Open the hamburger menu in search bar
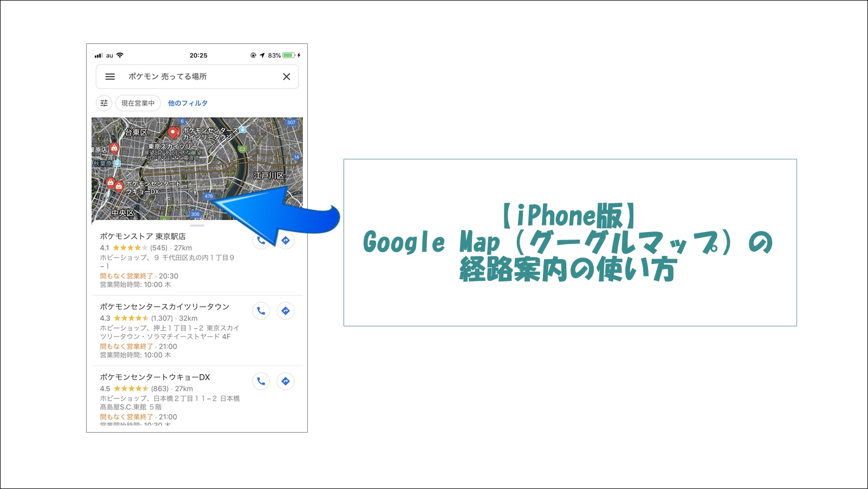Image resolution: width=868 pixels, height=489 pixels. (x=110, y=76)
